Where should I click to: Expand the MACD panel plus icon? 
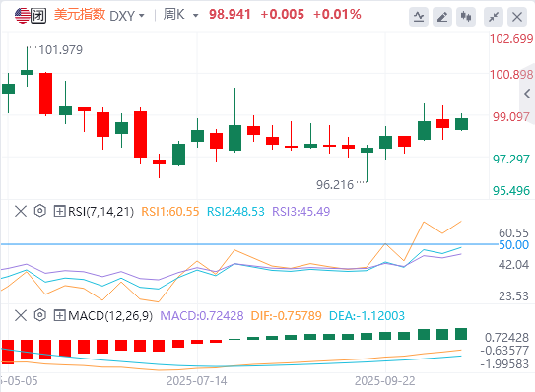click(x=59, y=315)
